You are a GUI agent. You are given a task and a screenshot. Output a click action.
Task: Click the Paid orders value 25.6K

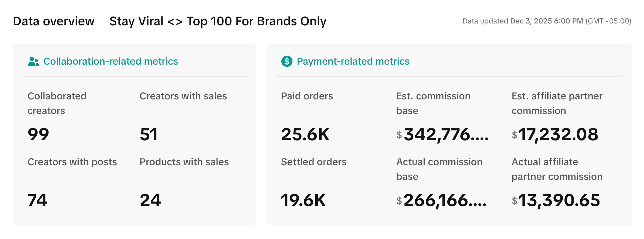(x=305, y=134)
